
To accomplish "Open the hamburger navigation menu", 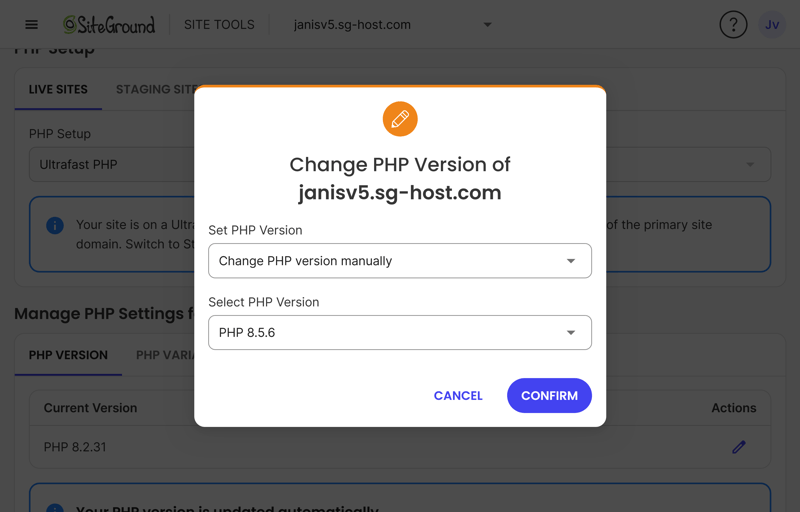I will 32,24.
